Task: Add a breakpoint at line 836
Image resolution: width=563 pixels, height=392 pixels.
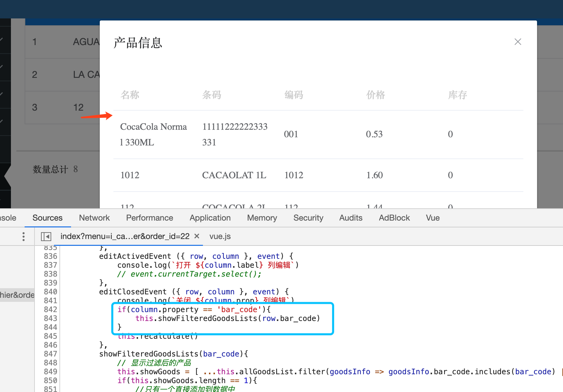Action: click(50, 256)
